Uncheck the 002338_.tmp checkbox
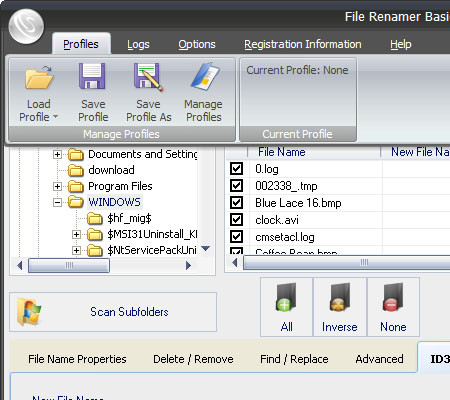 236,185
